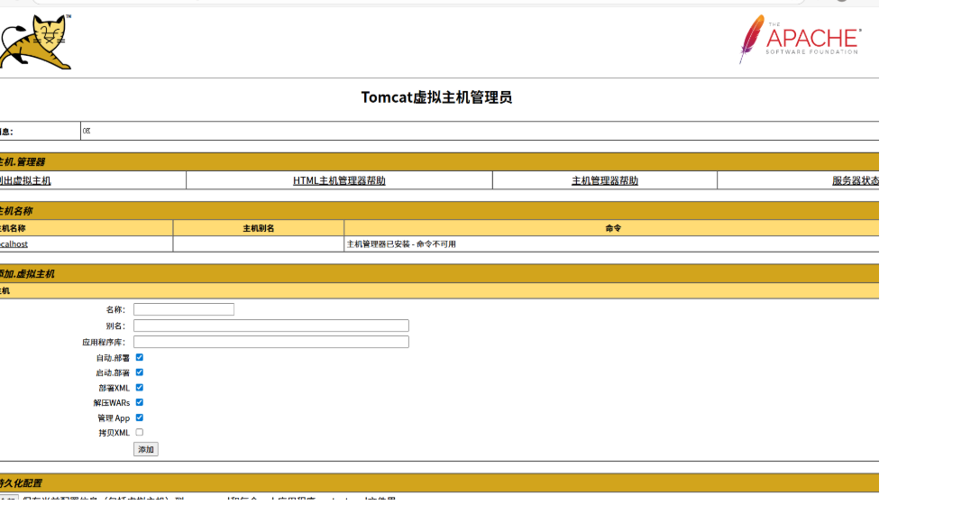This screenshot has width=980, height=505.
Task: Click the Tomcat cat logo
Action: 35,41
